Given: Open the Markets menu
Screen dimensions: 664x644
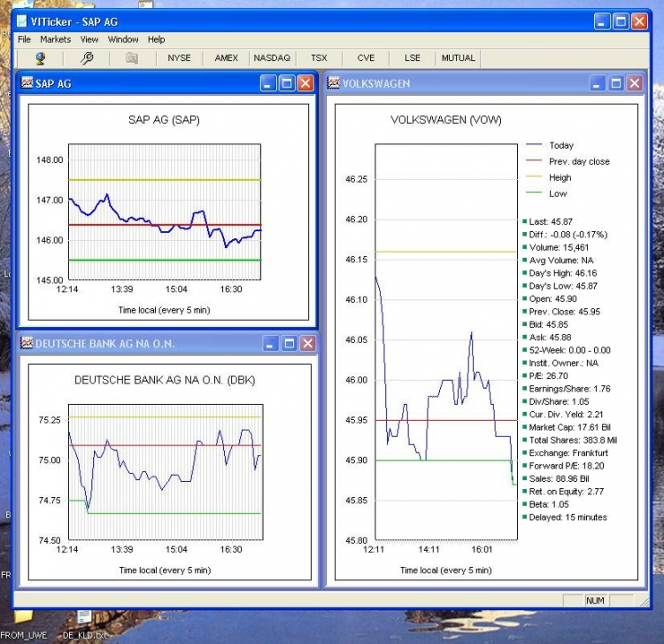Looking at the screenshot, I should 55,40.
